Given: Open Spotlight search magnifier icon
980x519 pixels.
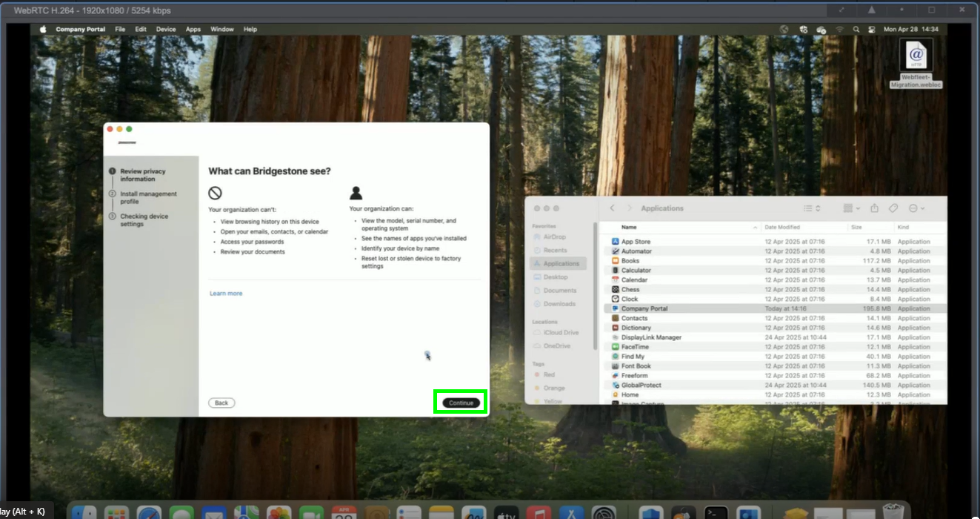Looking at the screenshot, I should pyautogui.click(x=856, y=29).
